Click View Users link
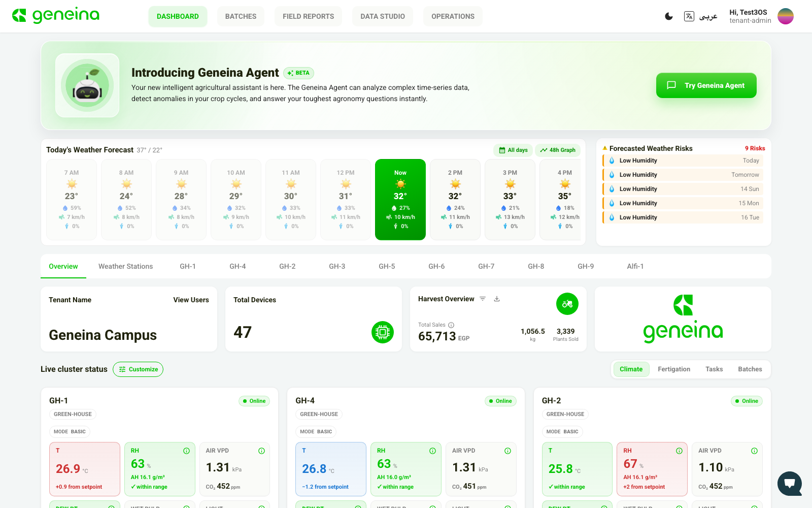This screenshot has width=812, height=508. 191,300
